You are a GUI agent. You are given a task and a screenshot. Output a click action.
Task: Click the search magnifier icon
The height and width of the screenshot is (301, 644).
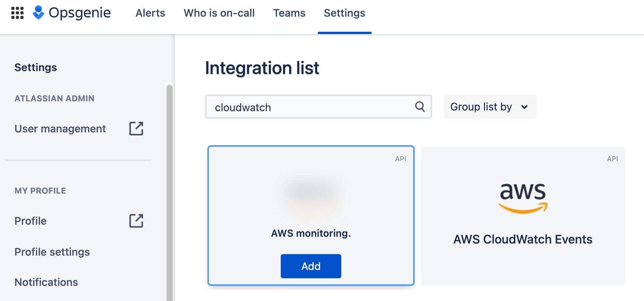[x=420, y=107]
